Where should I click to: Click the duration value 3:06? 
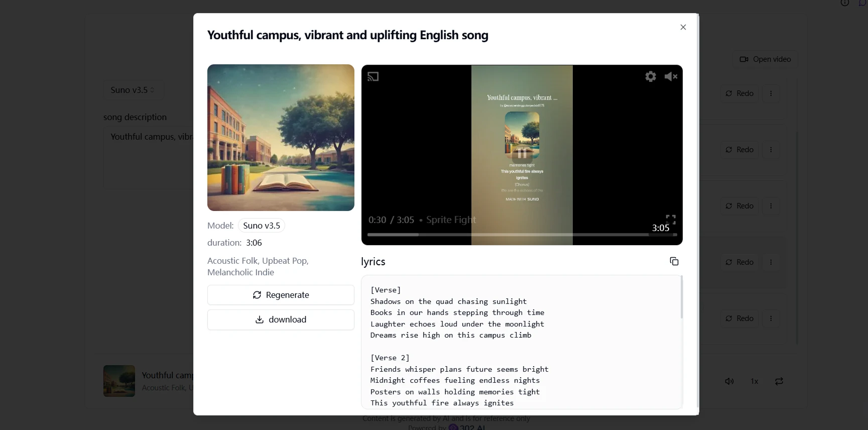(254, 243)
